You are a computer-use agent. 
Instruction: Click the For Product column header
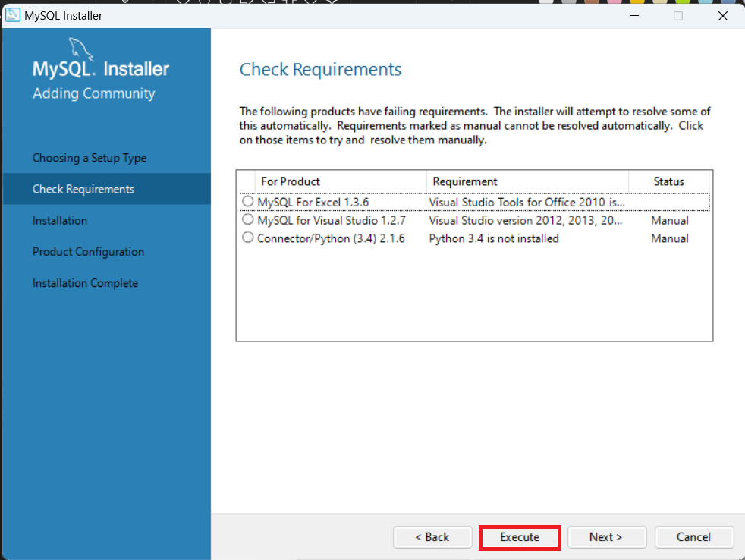click(x=341, y=181)
